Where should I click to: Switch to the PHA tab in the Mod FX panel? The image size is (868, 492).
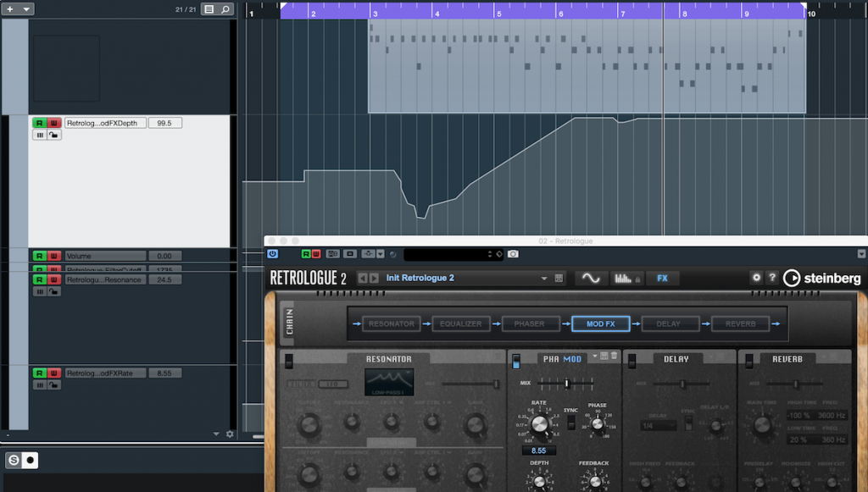point(549,359)
